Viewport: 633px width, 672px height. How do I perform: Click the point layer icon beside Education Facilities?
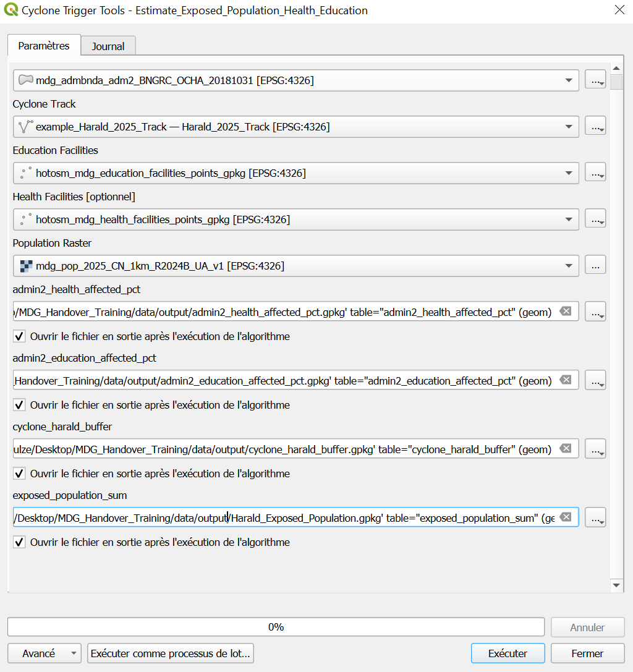click(x=26, y=172)
